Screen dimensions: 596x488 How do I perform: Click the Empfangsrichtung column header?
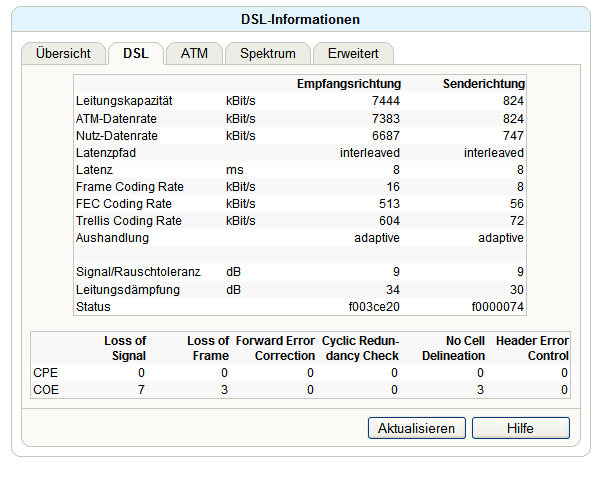(349, 84)
